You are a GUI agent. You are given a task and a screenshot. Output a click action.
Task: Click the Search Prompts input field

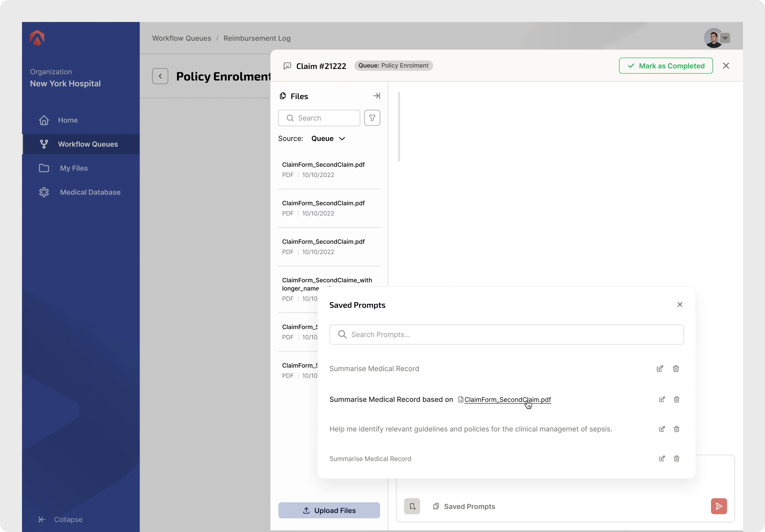[506, 334]
